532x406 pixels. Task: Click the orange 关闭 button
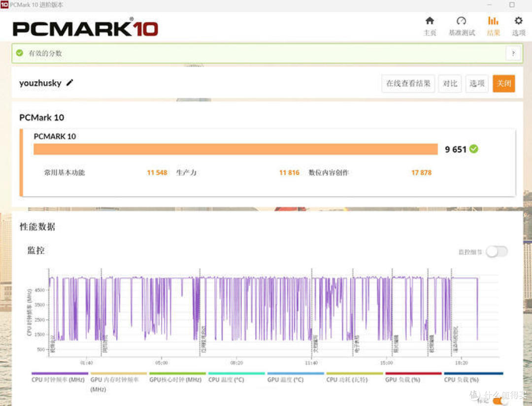[x=504, y=83]
